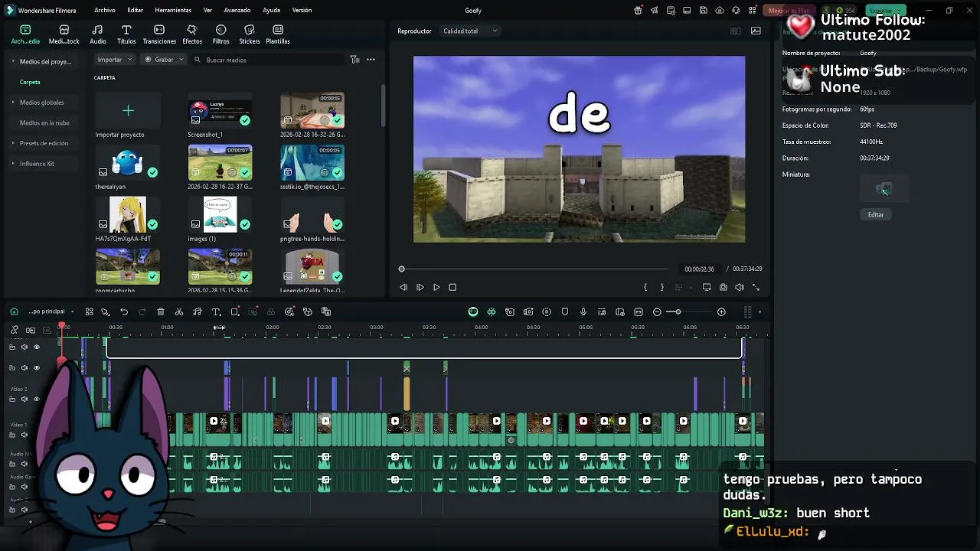Screen dimensions: 980x551
Task: Hide the second timeline track
Action: point(36,367)
